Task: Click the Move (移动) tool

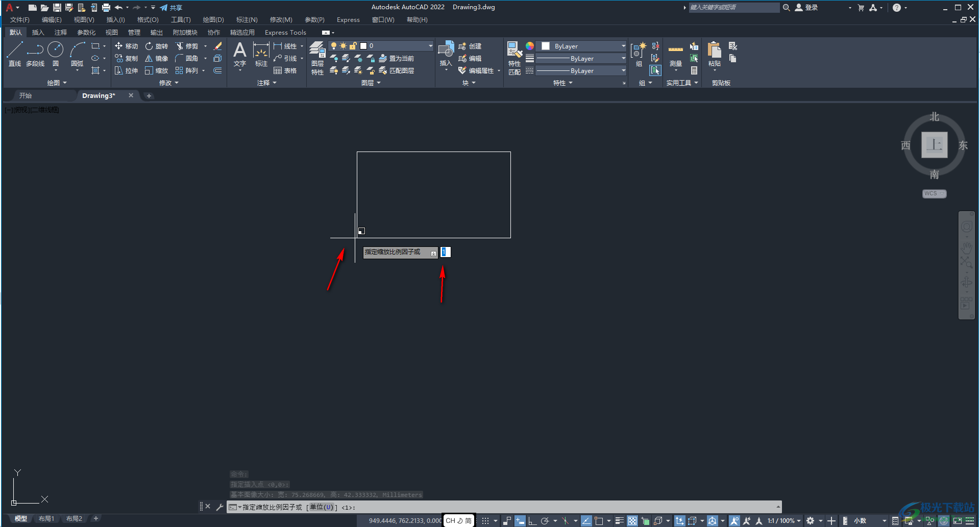Action: [126, 46]
